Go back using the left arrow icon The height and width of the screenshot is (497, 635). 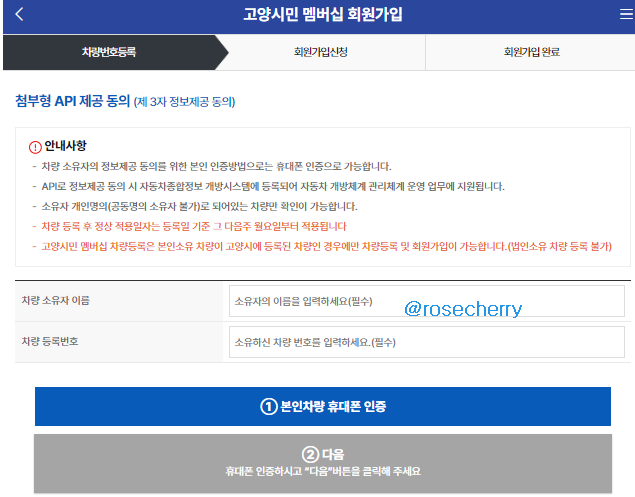tap(19, 15)
